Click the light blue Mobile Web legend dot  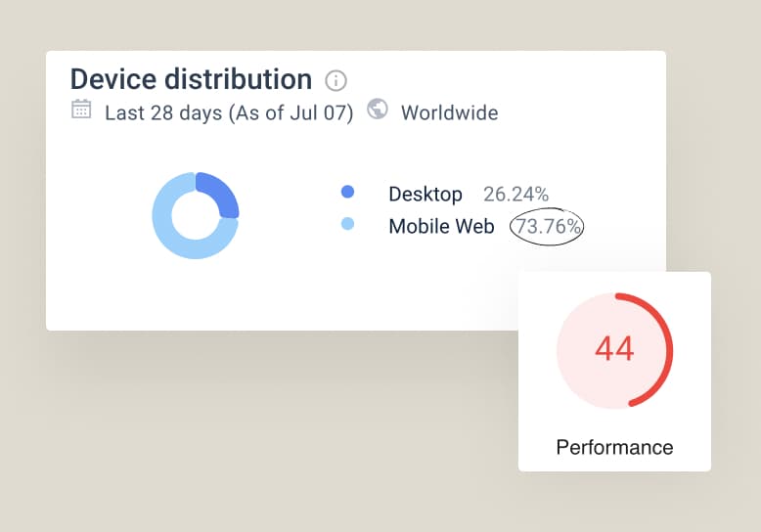[x=347, y=225]
